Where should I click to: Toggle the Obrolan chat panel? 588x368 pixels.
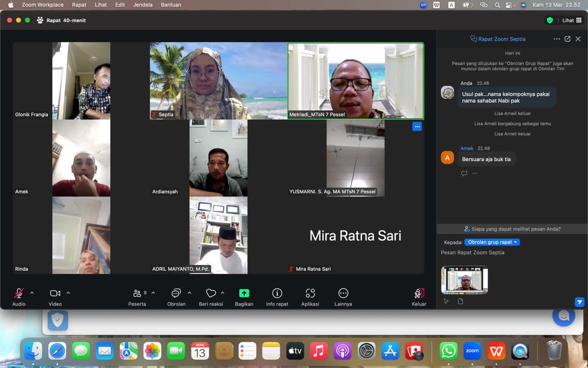[176, 297]
